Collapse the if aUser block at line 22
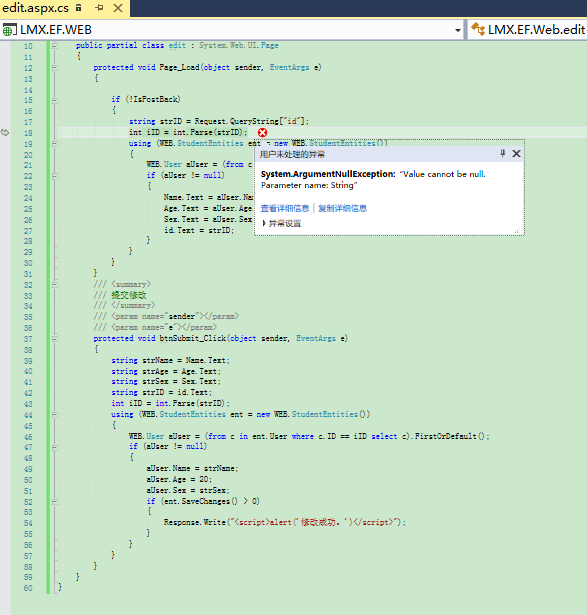This screenshot has width=587, height=615. click(x=55, y=176)
